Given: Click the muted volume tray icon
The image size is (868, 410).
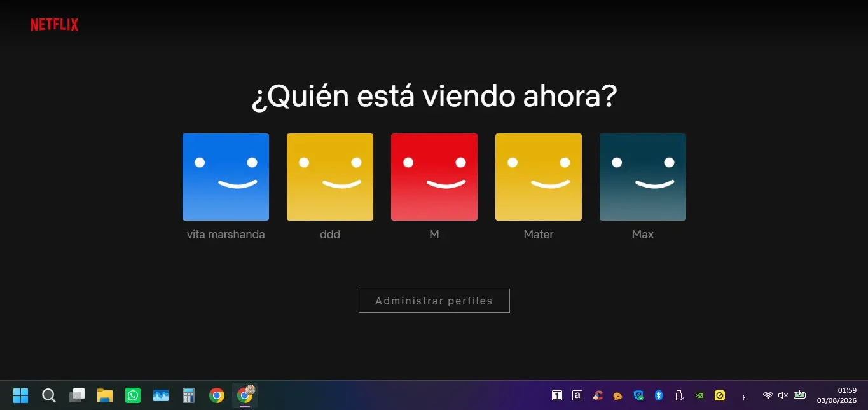Looking at the screenshot, I should point(783,395).
